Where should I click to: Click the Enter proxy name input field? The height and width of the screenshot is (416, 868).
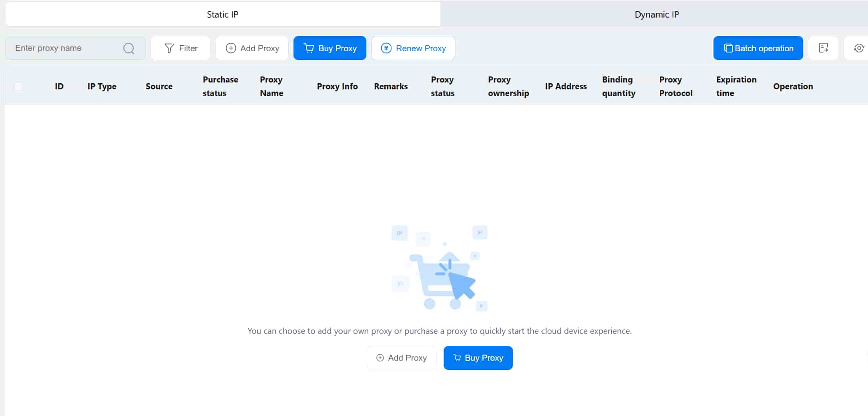(x=64, y=48)
